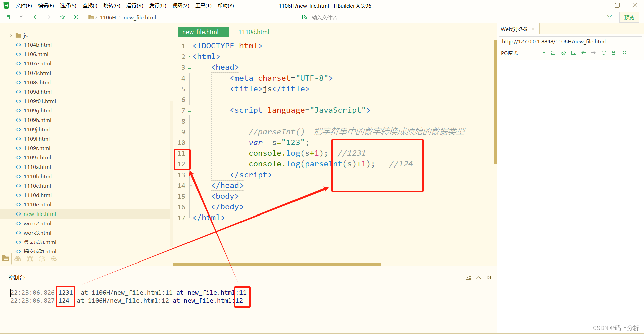The height and width of the screenshot is (334, 644).
Task: Click the editor vertical scrollbar
Action: [495, 102]
